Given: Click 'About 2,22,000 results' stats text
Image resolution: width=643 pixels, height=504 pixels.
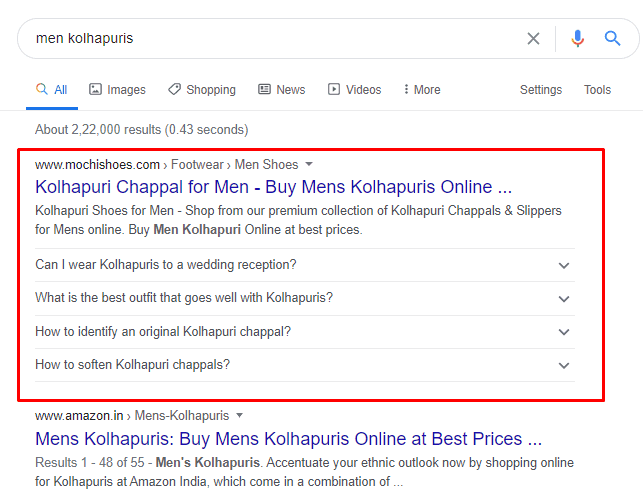Looking at the screenshot, I should click(x=141, y=130).
